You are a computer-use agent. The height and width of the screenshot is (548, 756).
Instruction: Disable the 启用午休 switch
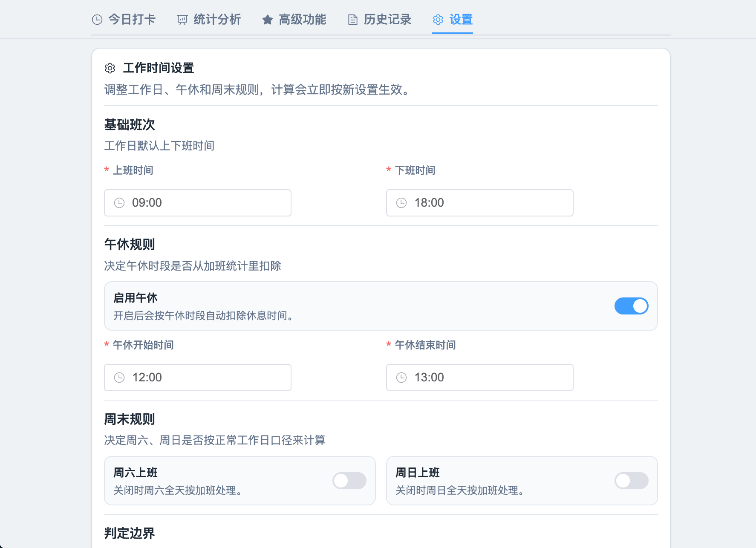(631, 306)
